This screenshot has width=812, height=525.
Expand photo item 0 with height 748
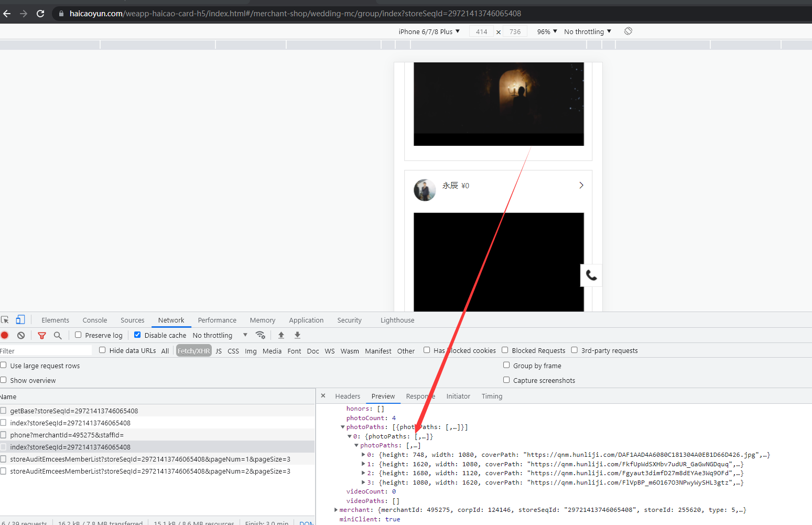[363, 455]
